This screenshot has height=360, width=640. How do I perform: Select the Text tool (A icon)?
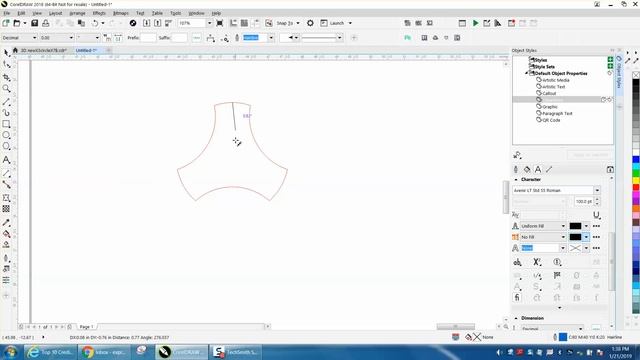(7, 160)
